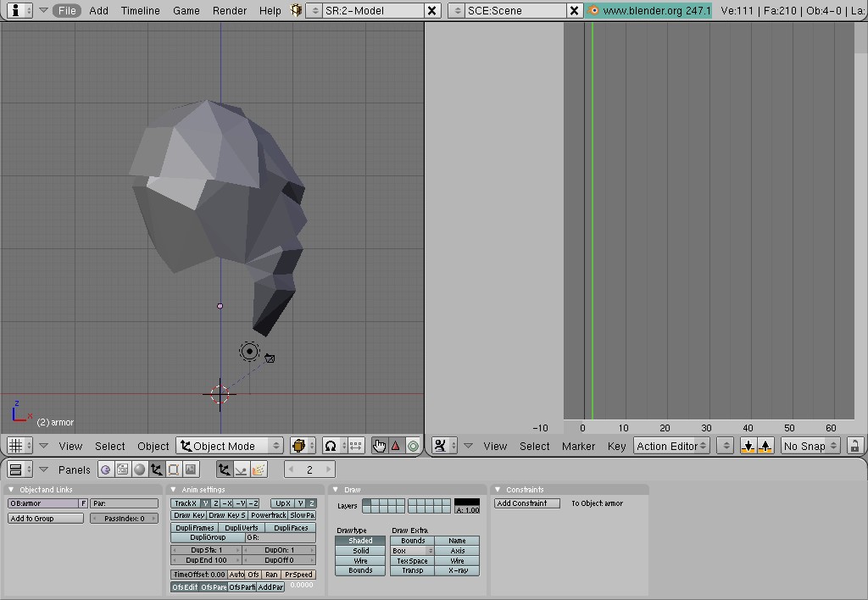Image resolution: width=868 pixels, height=600 pixels.
Task: Click the Add Constraint button
Action: tap(527, 503)
